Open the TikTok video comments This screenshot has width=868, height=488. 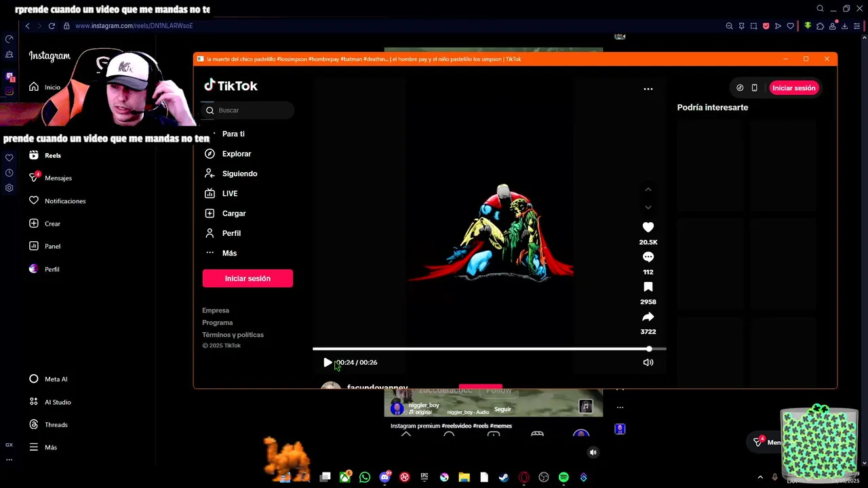[648, 257]
